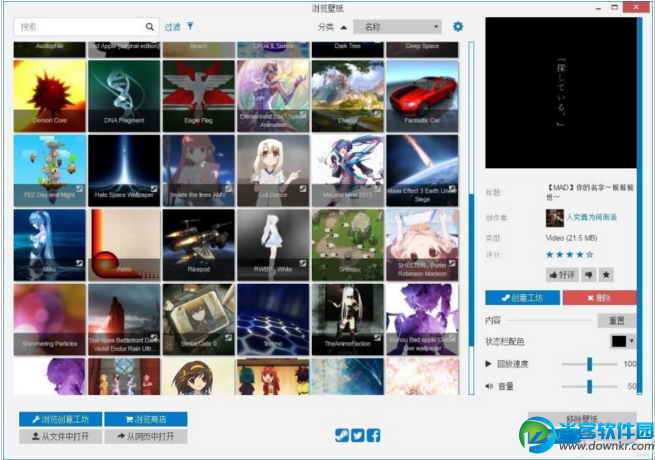655x460 pixels.
Task: Select the Elementalist Lux wallpaper
Action: coord(273,96)
